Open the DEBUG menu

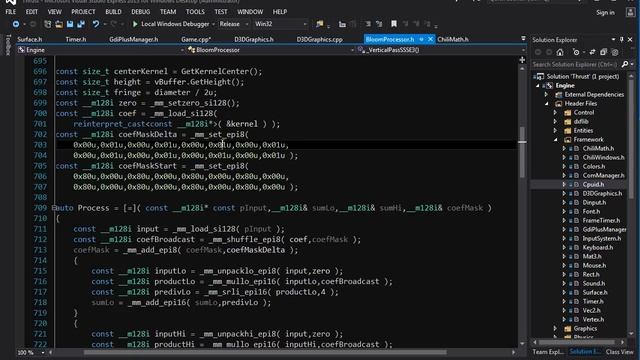coord(141,12)
